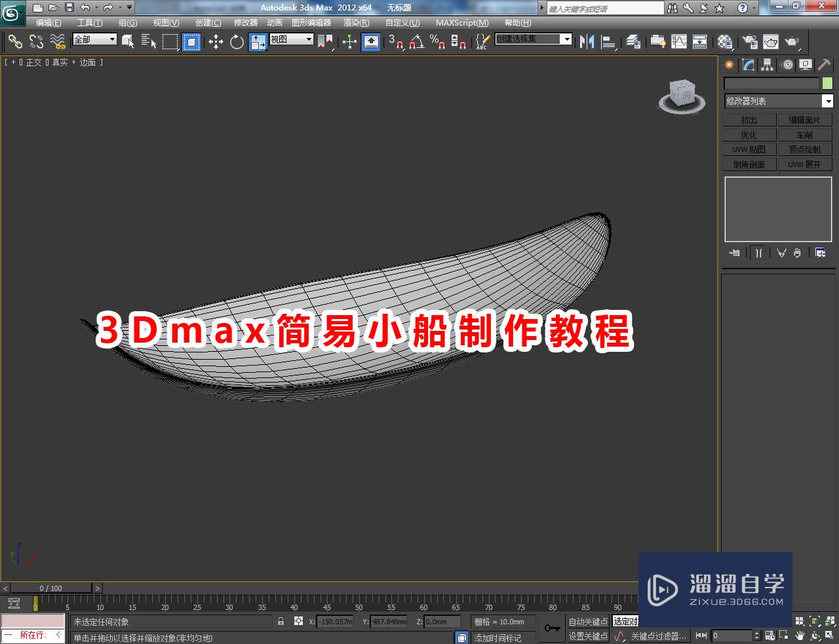
Task: Open the 修改器 menu
Action: click(246, 23)
